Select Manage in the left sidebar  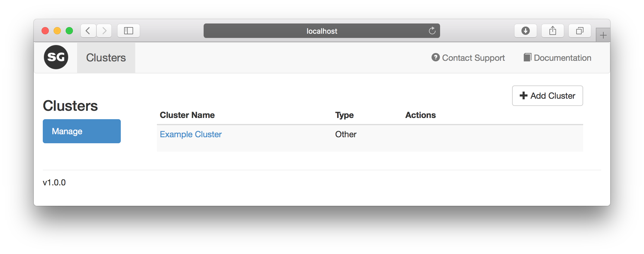pyautogui.click(x=82, y=131)
